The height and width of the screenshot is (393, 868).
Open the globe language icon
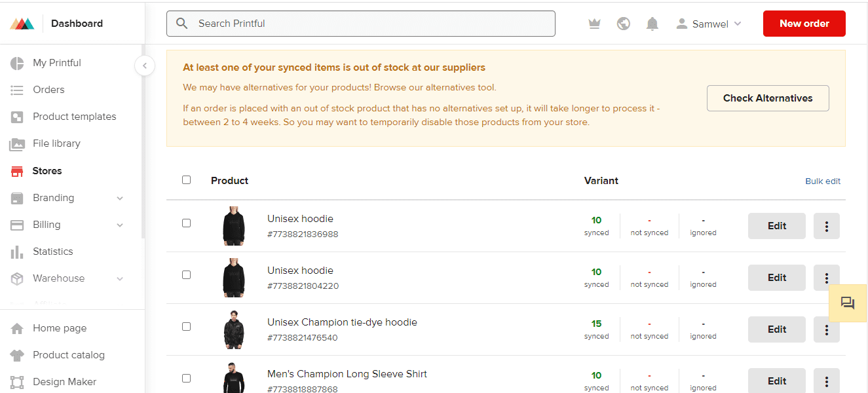coord(624,24)
